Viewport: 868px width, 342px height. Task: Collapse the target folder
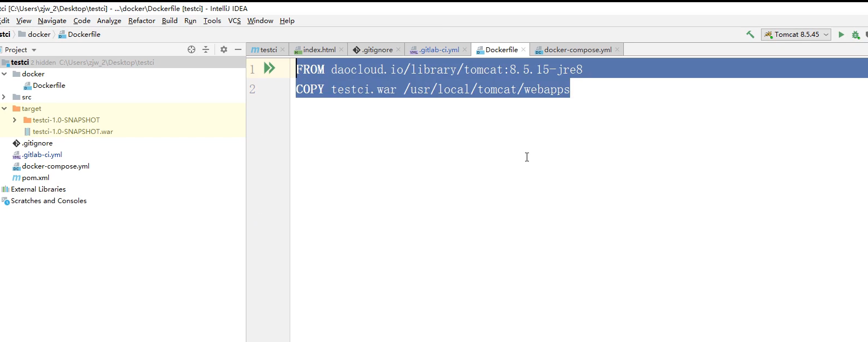coord(4,109)
